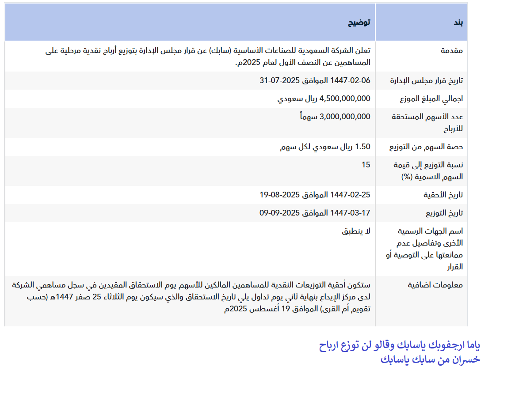This screenshot has width=519, height=420.
Task: Select the date '1447-02-25 الموافق 2025-08-19'
Action: coord(315,195)
